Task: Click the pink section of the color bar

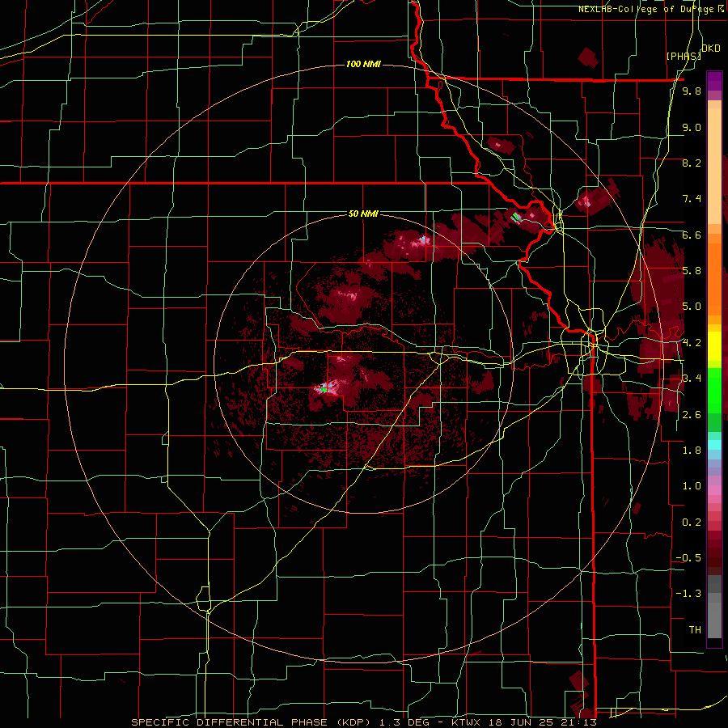Action: (x=714, y=490)
